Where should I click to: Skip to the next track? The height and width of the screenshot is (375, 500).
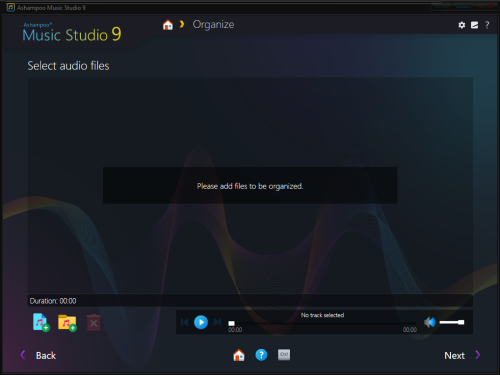coord(217,322)
